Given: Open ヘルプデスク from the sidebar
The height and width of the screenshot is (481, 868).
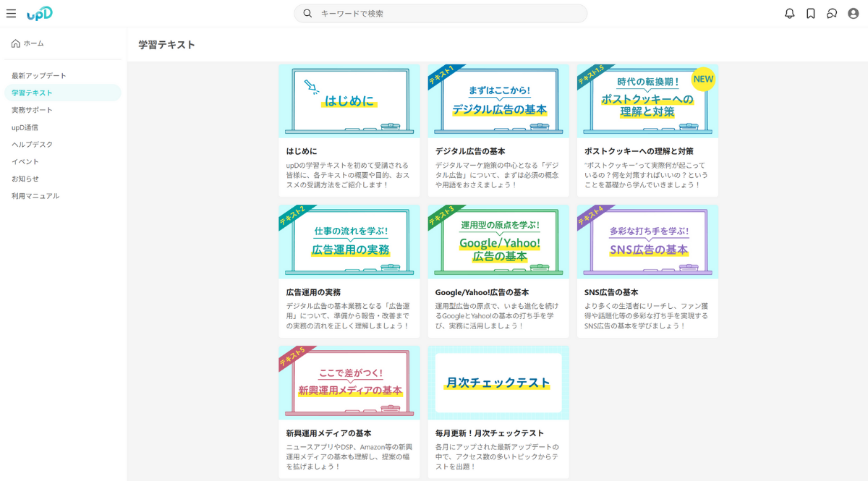Looking at the screenshot, I should pos(32,145).
